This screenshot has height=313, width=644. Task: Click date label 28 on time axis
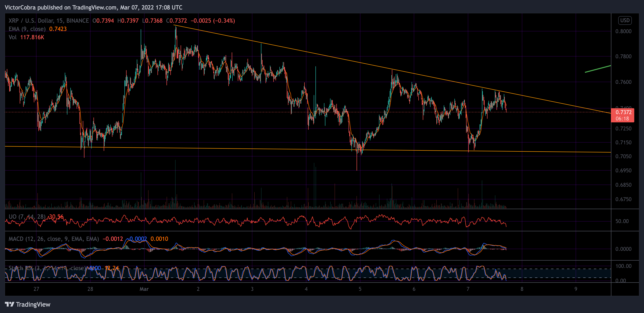[x=90, y=289]
